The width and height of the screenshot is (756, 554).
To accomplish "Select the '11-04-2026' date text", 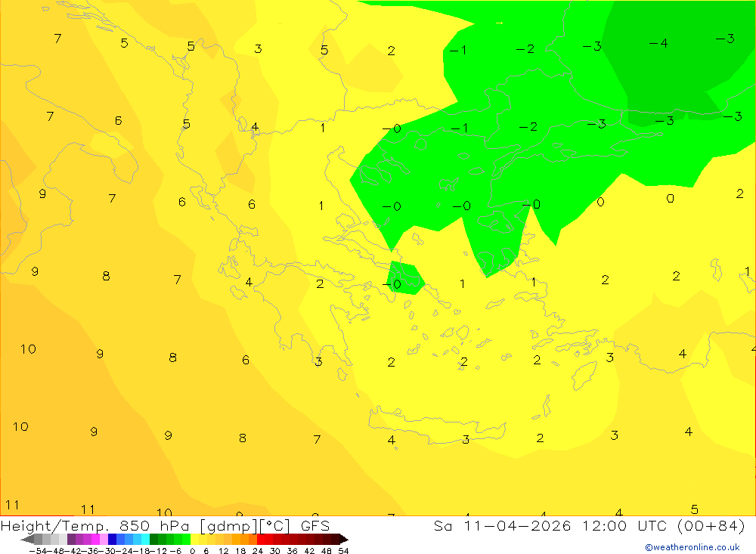I will tap(517, 526).
